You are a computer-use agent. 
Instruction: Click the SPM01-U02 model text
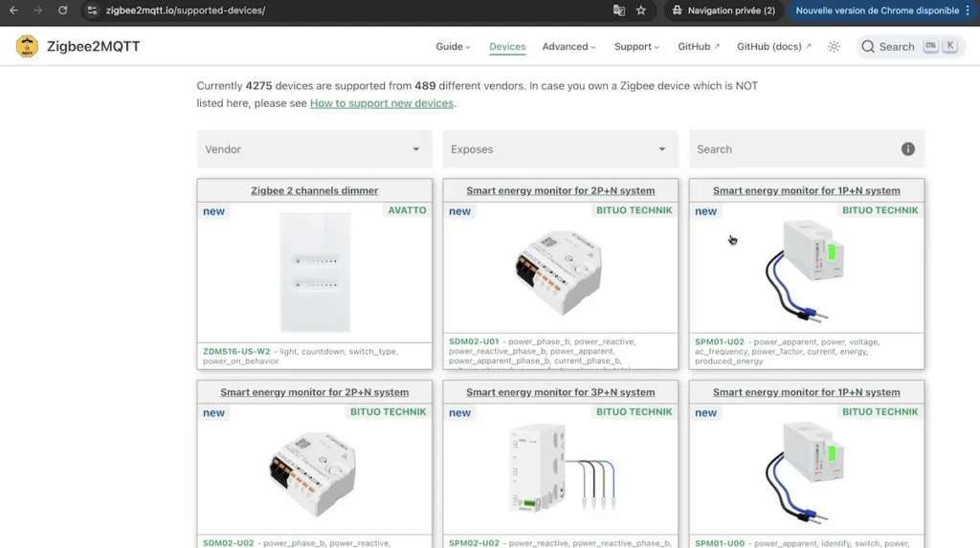(720, 341)
